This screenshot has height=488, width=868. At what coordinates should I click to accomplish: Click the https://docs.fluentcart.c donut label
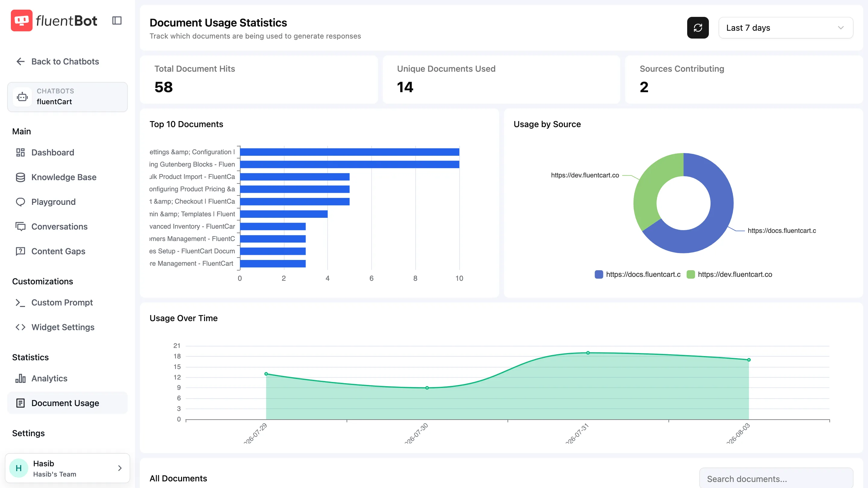[x=782, y=230]
